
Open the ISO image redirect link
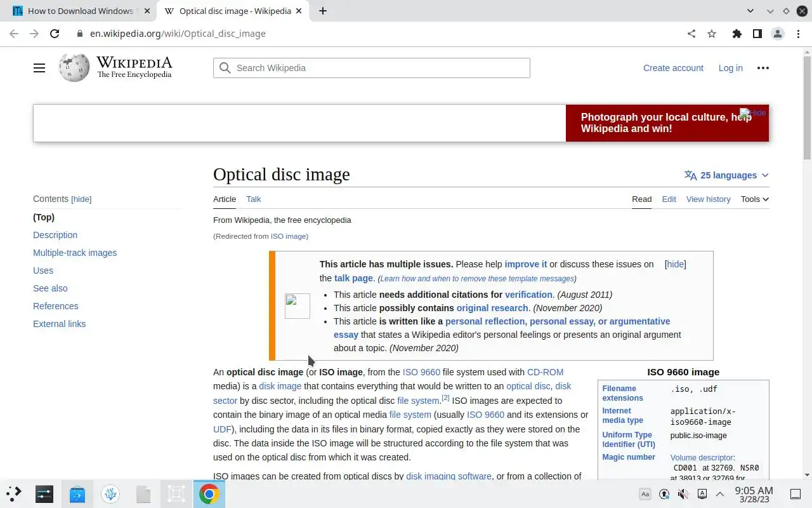[288, 236]
